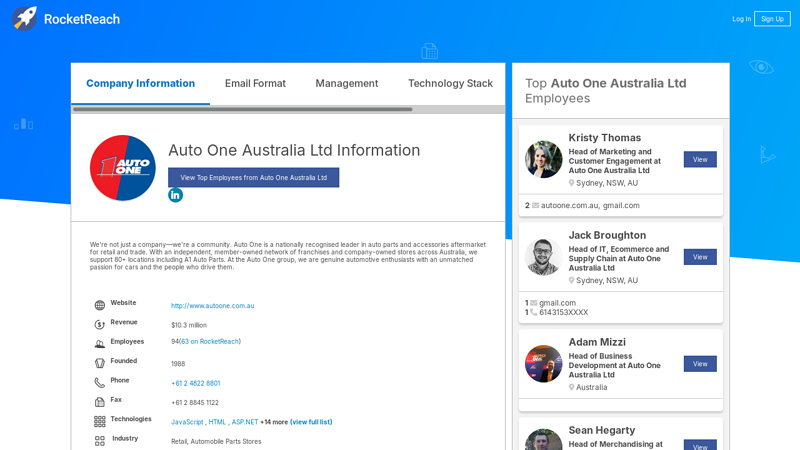Click location pin beside Kristy Thomas's Sydney address
Image resolution: width=800 pixels, height=450 pixels.
tap(571, 183)
